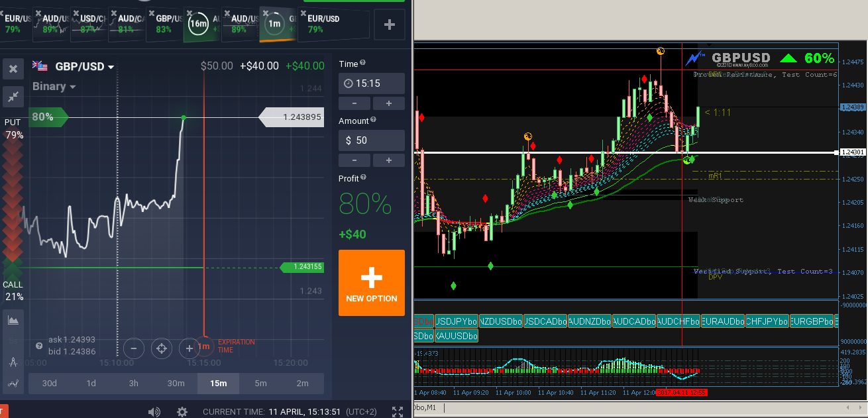Click NZDUSDbo symbol button in MT4 chart
Viewport: 868px width, 418px height.
[500, 321]
